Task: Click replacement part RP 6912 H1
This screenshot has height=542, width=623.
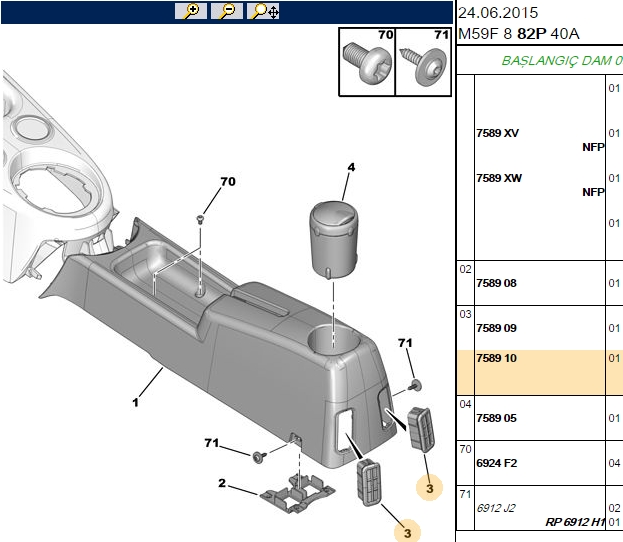Action: (575, 522)
